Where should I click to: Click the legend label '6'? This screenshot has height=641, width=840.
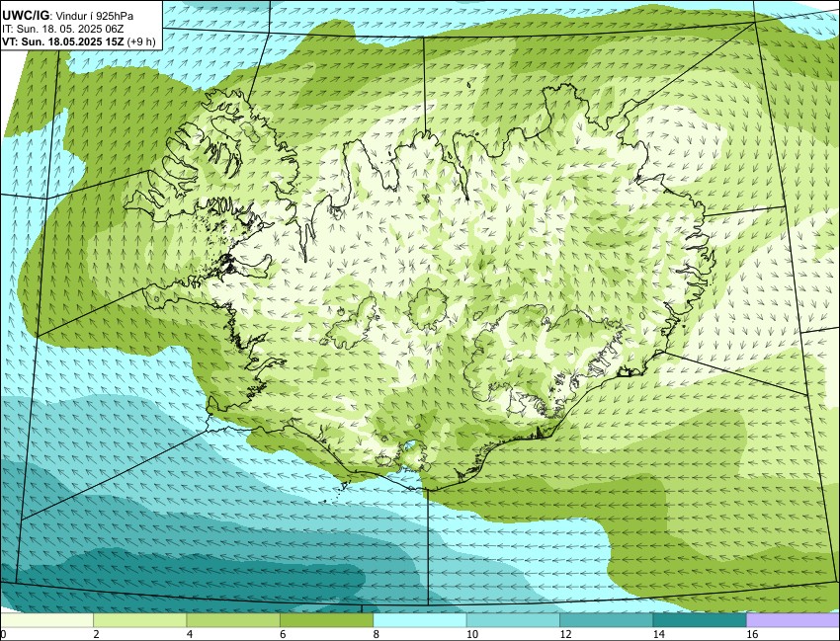283,634
